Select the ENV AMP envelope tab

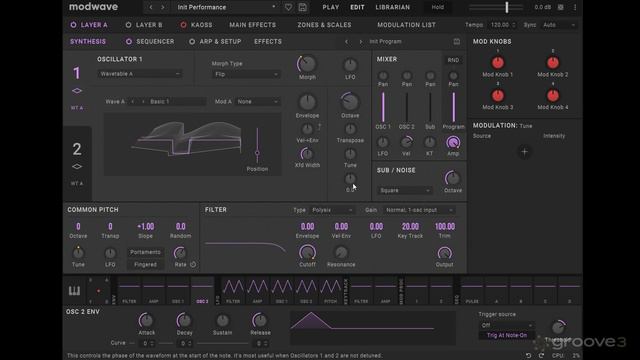[153, 291]
